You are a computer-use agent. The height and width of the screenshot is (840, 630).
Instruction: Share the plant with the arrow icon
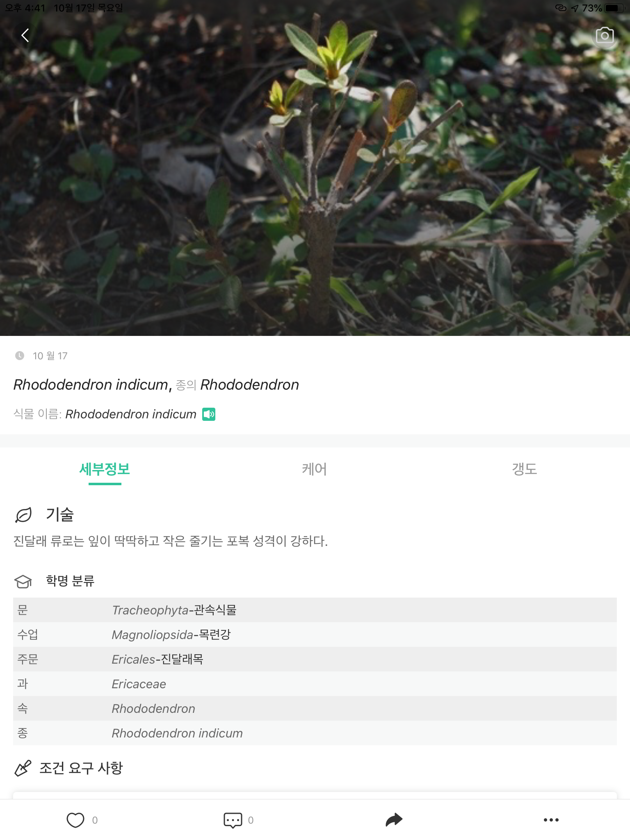pos(394,820)
